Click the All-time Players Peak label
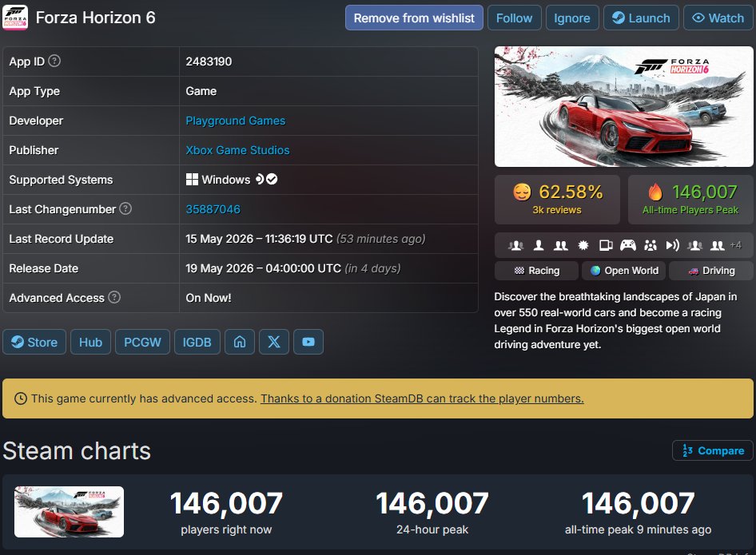This screenshot has height=555, width=756. [x=690, y=210]
